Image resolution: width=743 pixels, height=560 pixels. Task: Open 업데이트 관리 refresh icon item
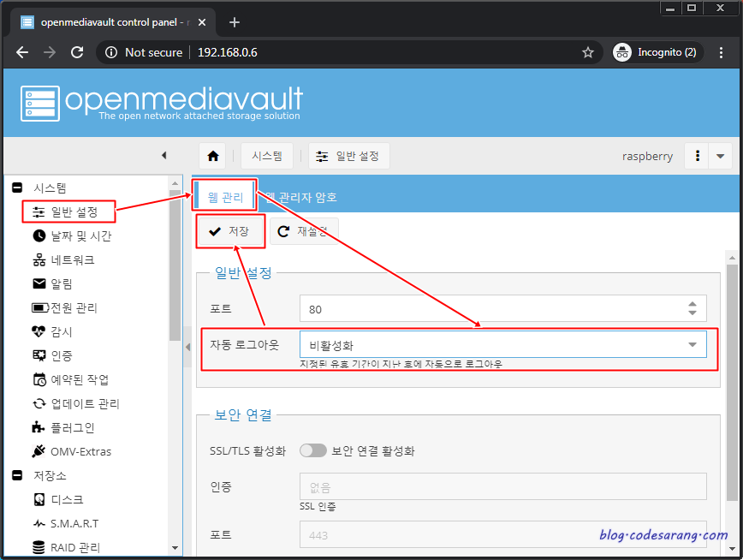(76, 403)
